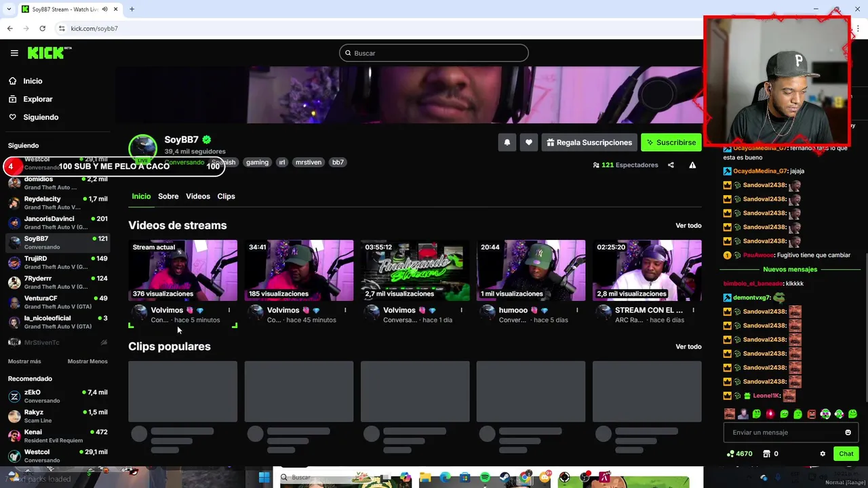
Task: Open options menu for the 45 minutos video
Action: pyautogui.click(x=345, y=310)
